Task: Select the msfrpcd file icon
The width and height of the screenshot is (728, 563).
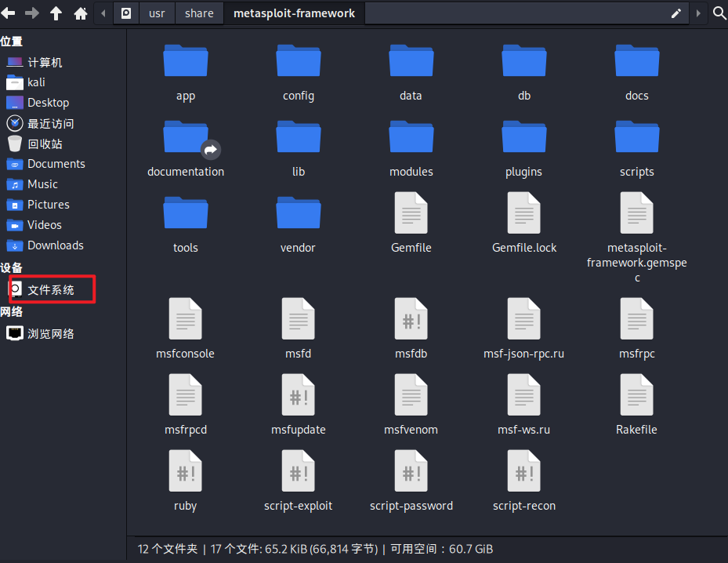Action: coord(186,395)
